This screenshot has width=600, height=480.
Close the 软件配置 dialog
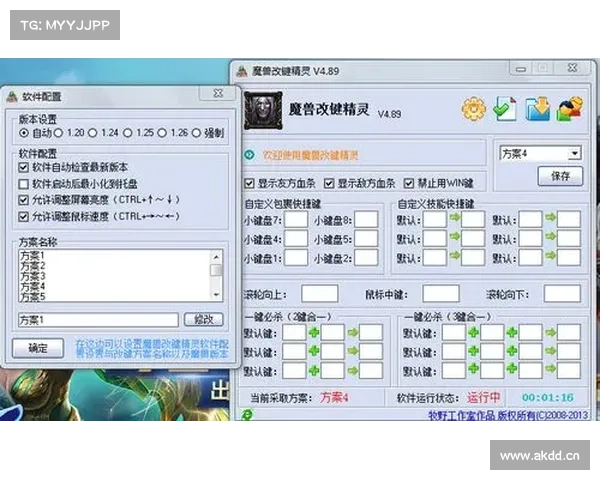click(218, 93)
